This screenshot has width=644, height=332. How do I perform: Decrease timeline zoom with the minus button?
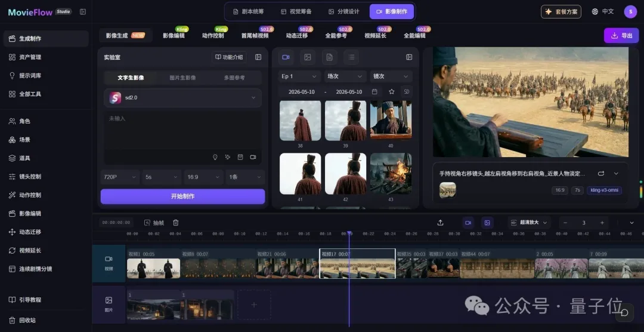click(565, 223)
